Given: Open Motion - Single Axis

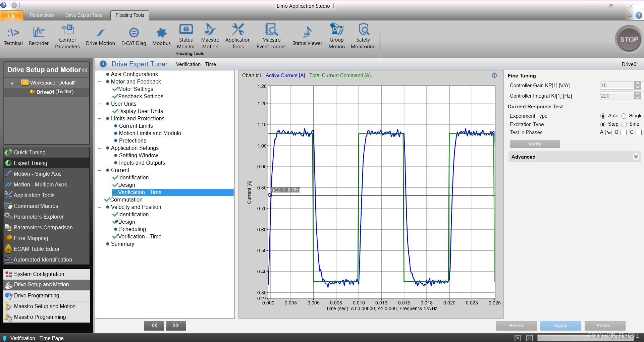Looking at the screenshot, I should (x=47, y=174).
